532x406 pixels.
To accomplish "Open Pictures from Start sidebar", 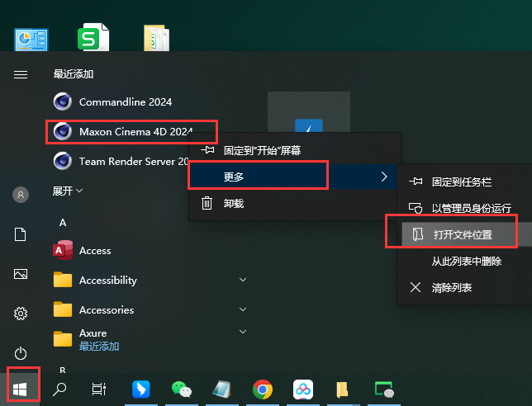I will pyautogui.click(x=21, y=274).
